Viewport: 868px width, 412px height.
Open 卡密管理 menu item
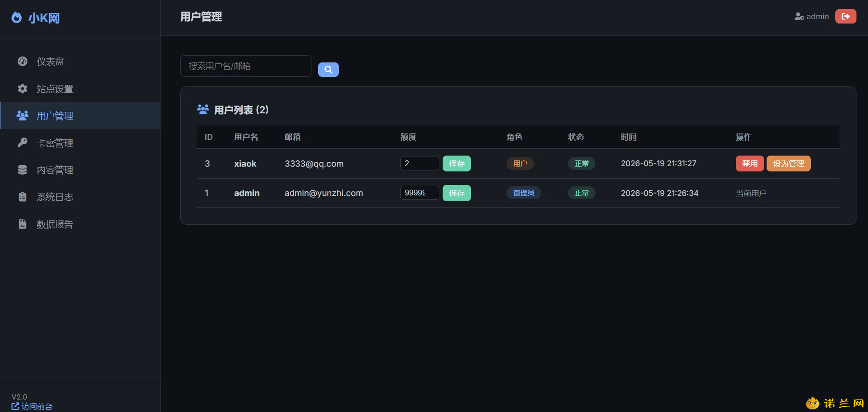[x=80, y=143]
